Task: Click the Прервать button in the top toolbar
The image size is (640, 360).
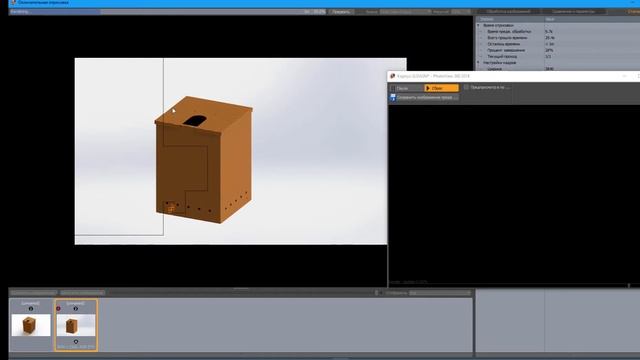Action: (341, 11)
